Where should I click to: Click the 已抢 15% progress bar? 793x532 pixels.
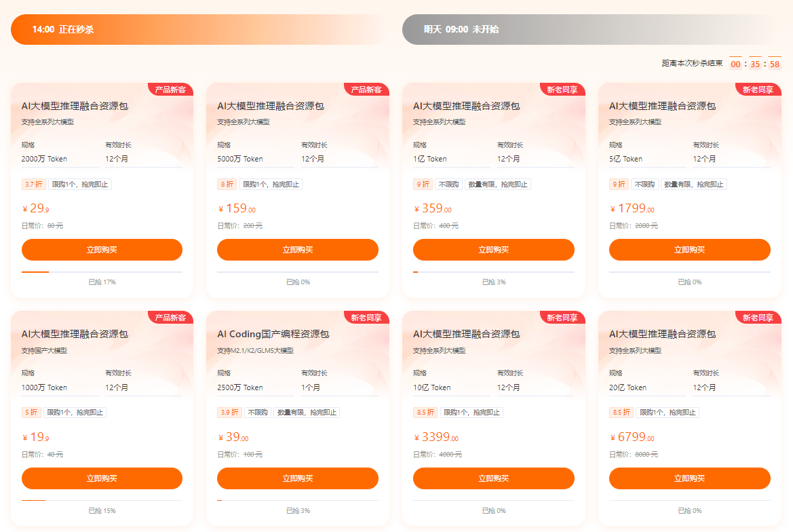(102, 501)
